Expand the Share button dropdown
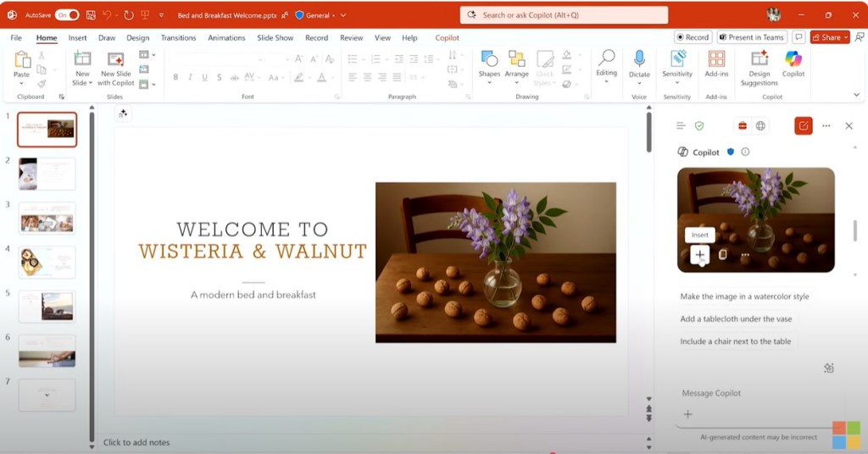868x454 pixels. (846, 37)
